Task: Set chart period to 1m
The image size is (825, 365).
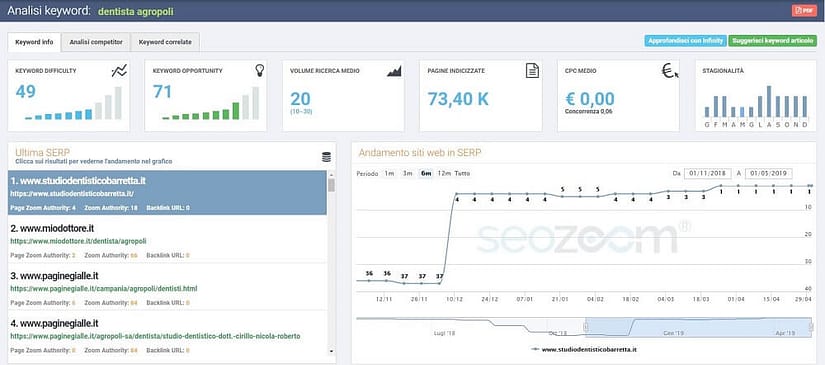Action: click(x=389, y=173)
